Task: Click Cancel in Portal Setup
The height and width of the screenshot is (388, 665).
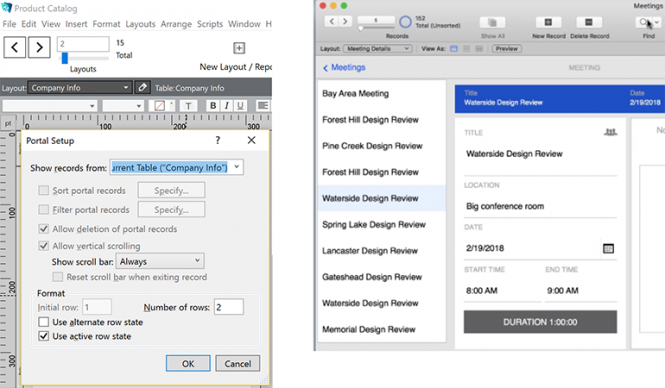Action: tap(238, 363)
